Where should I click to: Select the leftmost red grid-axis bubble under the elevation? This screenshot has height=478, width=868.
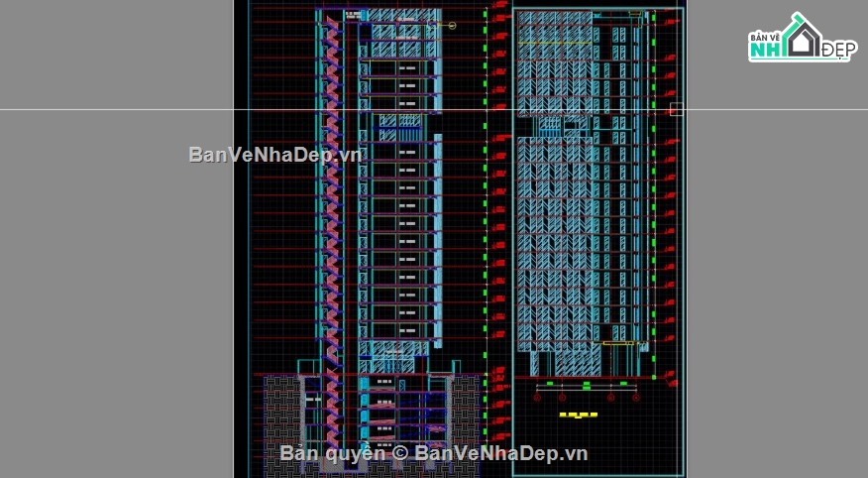537,398
